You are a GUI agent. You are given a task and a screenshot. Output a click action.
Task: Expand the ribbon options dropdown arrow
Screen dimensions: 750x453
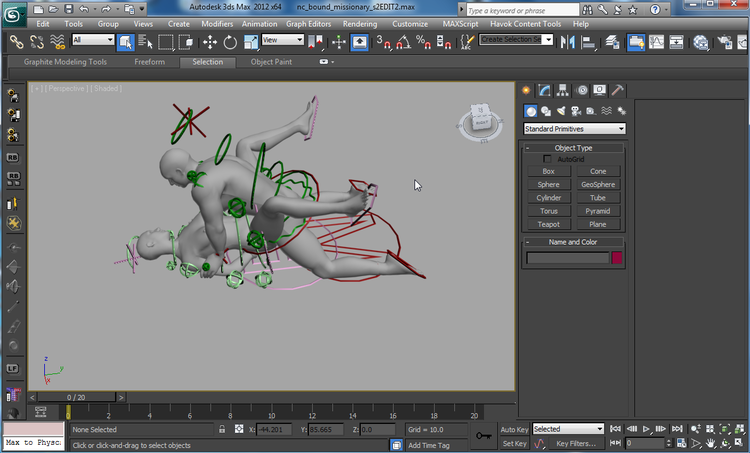(332, 62)
